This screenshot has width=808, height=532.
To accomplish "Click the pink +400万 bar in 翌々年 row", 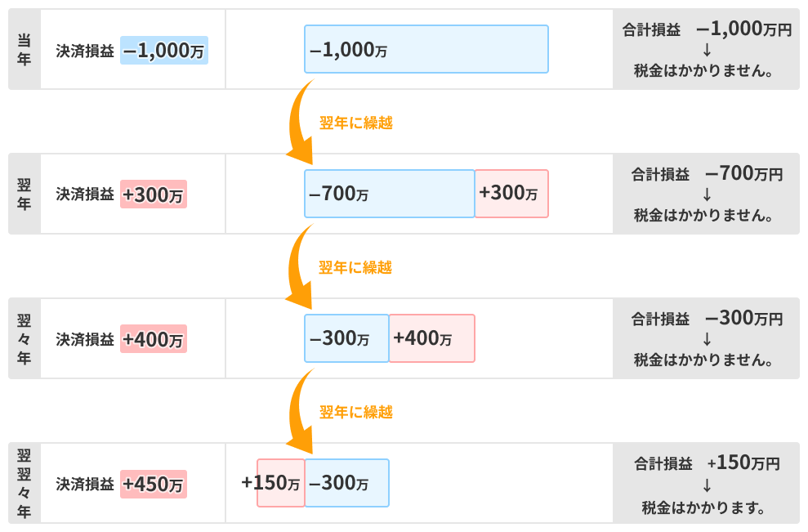I will coord(432,338).
